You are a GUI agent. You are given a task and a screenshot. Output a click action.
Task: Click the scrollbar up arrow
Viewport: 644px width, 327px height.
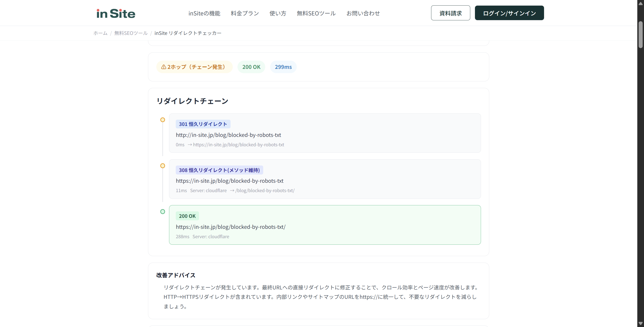641,3
